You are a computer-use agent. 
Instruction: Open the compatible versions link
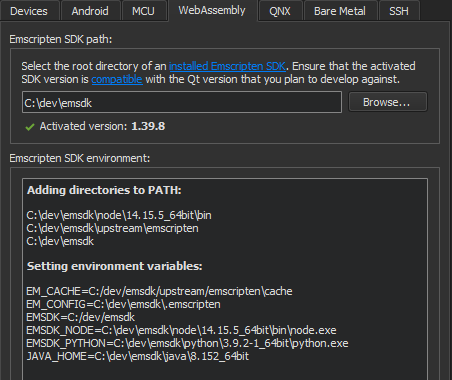tap(117, 79)
